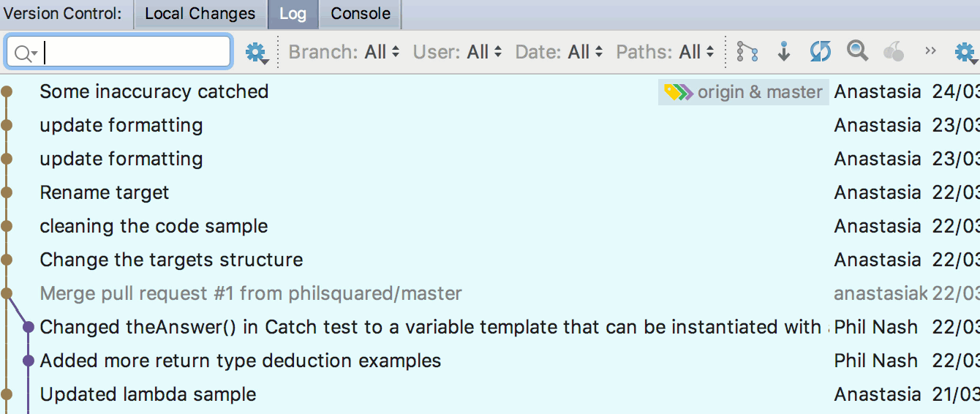The width and height of the screenshot is (980, 414).
Task: Open the far-right gear options icon
Action: coord(965,52)
